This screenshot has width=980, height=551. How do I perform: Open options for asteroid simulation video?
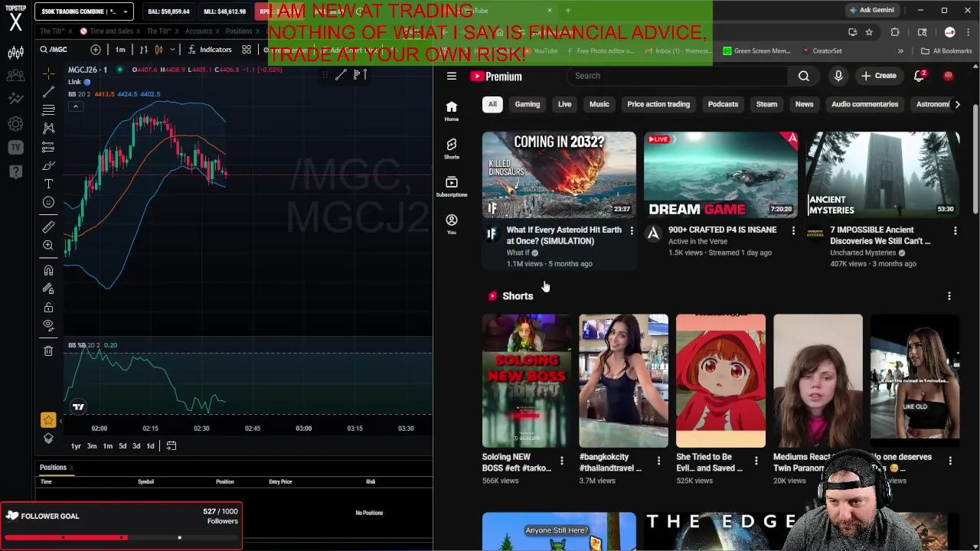click(x=632, y=230)
